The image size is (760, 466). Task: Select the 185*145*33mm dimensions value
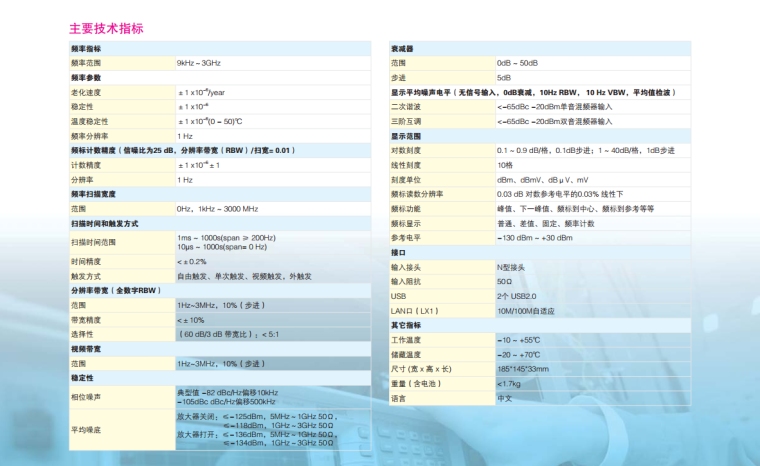tap(523, 369)
